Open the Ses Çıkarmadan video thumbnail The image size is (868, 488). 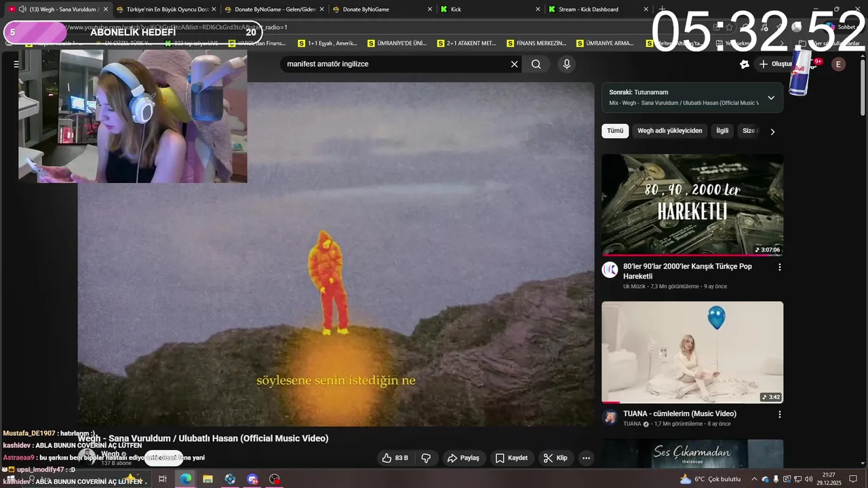(x=692, y=454)
